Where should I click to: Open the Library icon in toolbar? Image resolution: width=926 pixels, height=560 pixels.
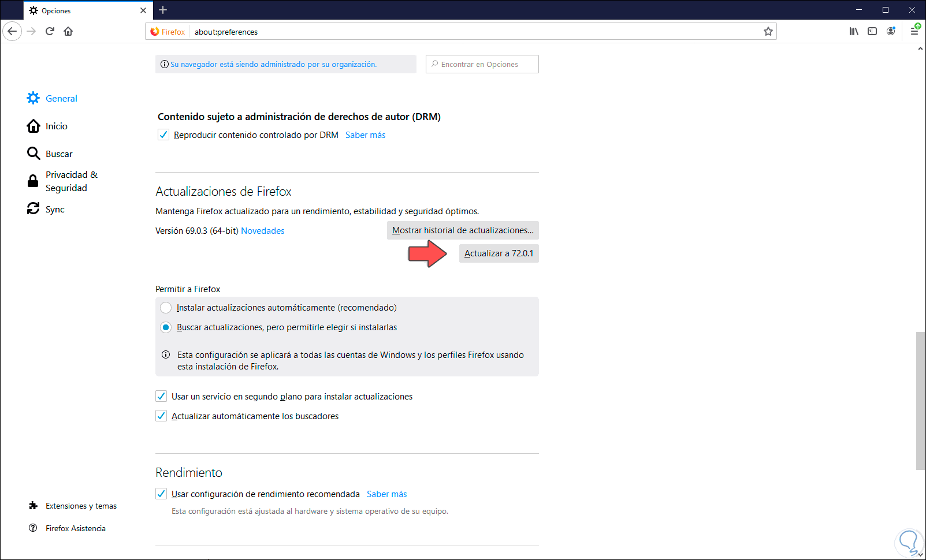[854, 31]
